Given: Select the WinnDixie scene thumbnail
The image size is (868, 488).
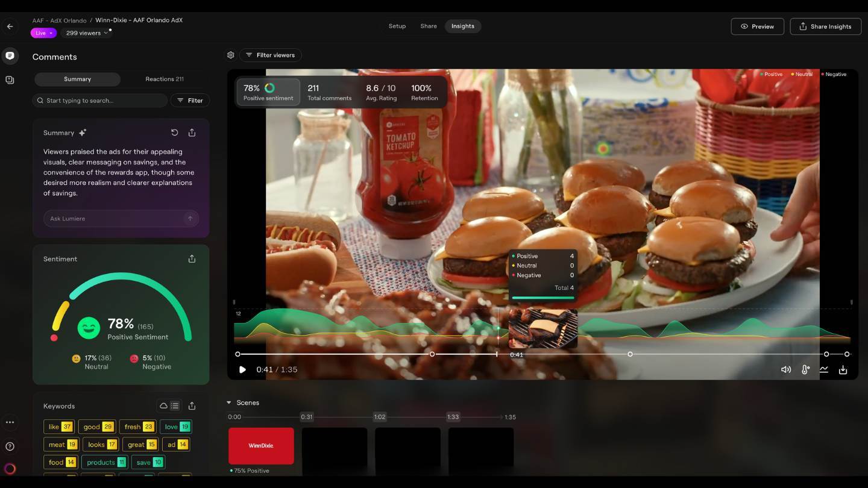Looking at the screenshot, I should [x=261, y=446].
